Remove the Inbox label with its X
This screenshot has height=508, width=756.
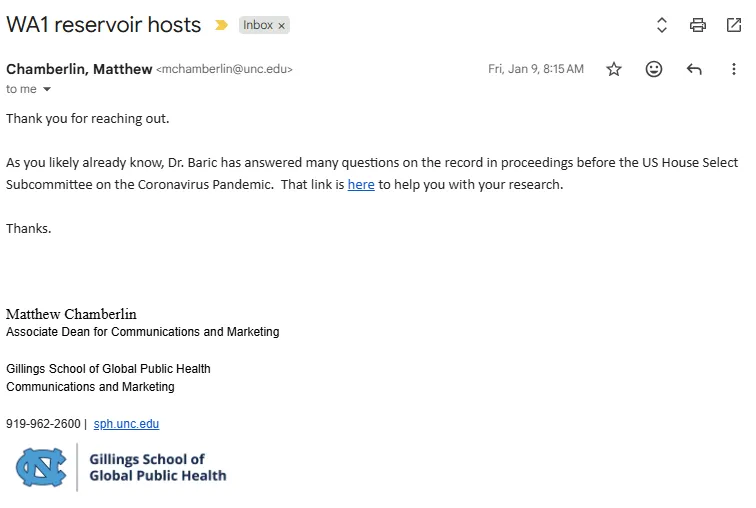tap(281, 26)
